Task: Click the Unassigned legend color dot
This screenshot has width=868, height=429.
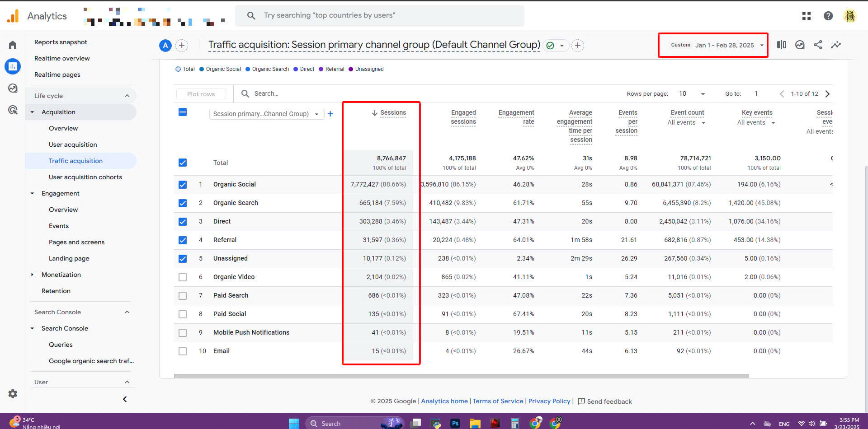Action: (351, 69)
